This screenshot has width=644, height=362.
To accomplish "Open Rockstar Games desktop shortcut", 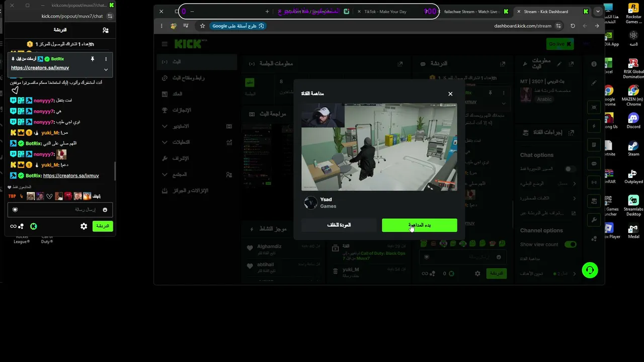I will point(633,13).
